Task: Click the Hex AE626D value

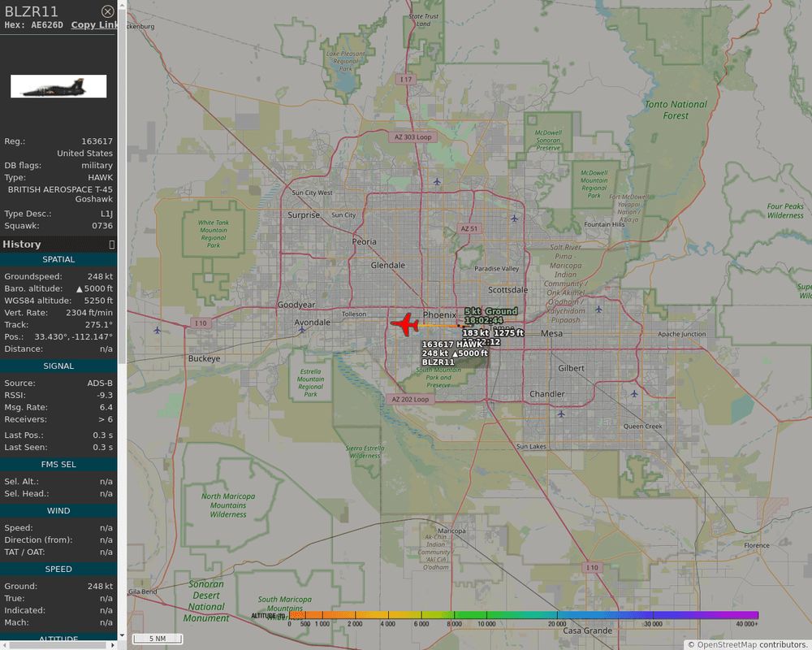Action: [47, 25]
